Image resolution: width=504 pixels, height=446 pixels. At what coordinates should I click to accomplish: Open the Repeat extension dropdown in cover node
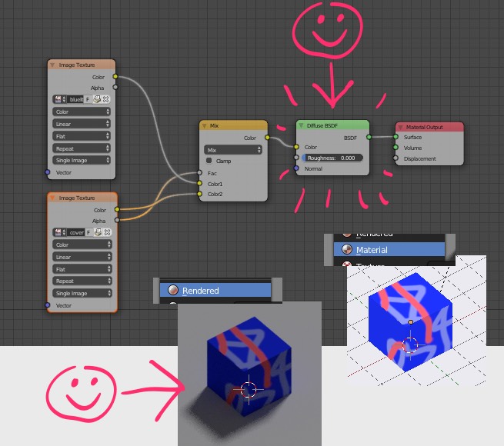82,281
